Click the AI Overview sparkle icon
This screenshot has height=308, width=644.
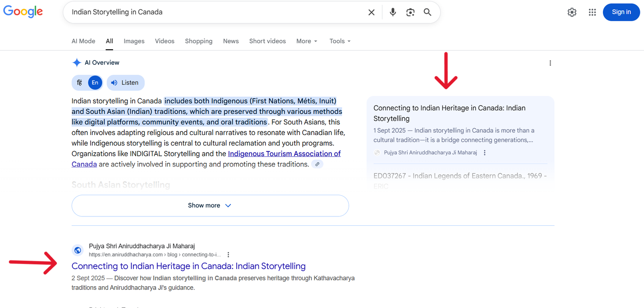[x=76, y=62]
